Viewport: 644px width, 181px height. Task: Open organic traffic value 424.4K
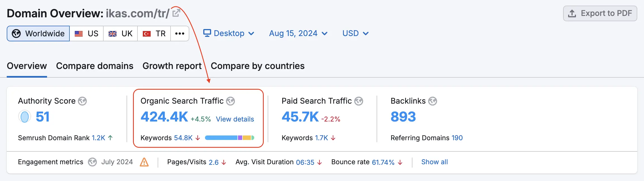point(164,117)
